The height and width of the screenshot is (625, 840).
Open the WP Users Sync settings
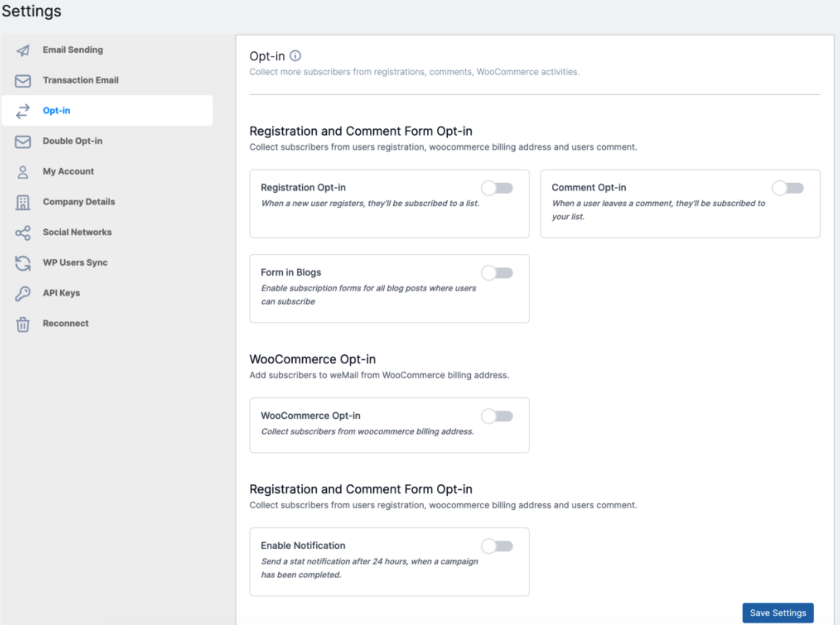(x=75, y=262)
